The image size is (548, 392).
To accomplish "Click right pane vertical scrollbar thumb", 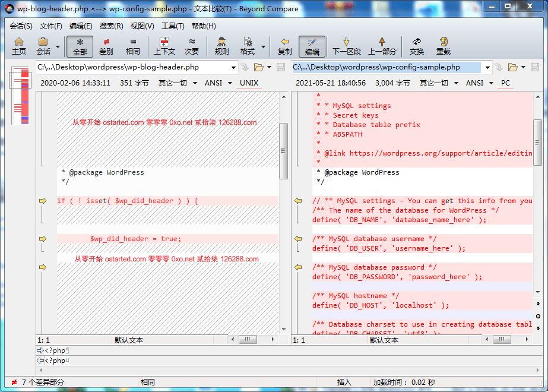I will tap(537, 143).
